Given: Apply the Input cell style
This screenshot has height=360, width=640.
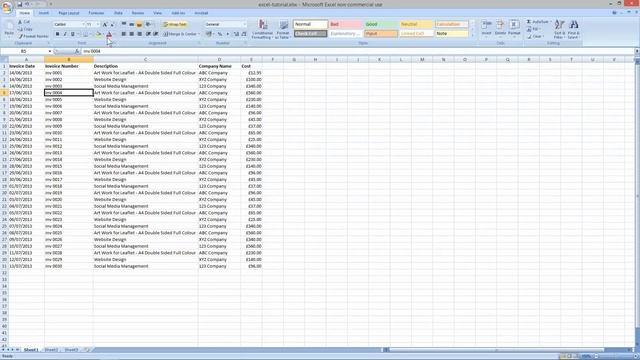Looking at the screenshot, I should (x=380, y=33).
